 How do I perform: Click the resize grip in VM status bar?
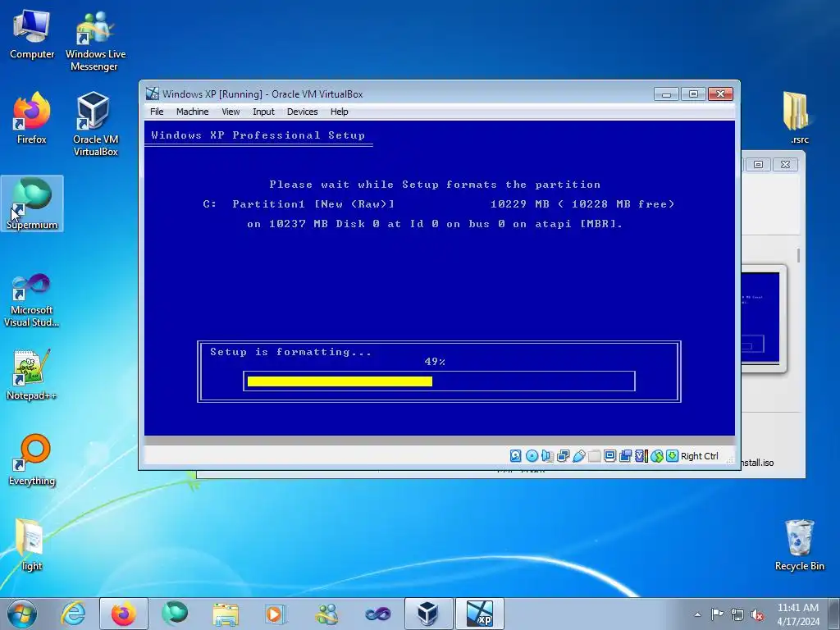729,460
